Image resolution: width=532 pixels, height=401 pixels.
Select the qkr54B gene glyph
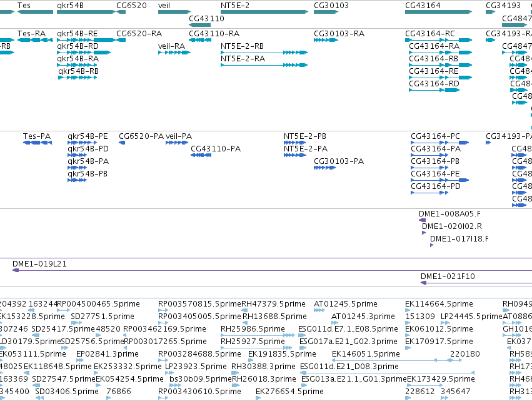(86, 12)
